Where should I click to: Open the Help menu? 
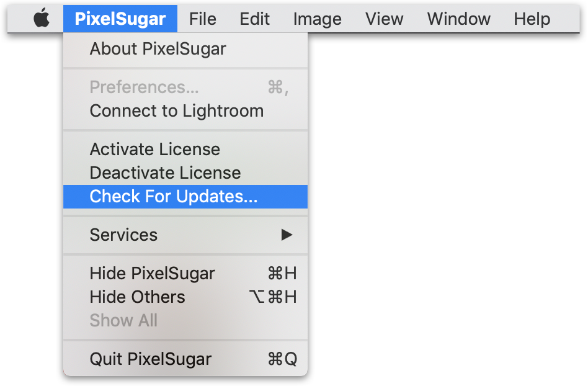[x=532, y=19]
